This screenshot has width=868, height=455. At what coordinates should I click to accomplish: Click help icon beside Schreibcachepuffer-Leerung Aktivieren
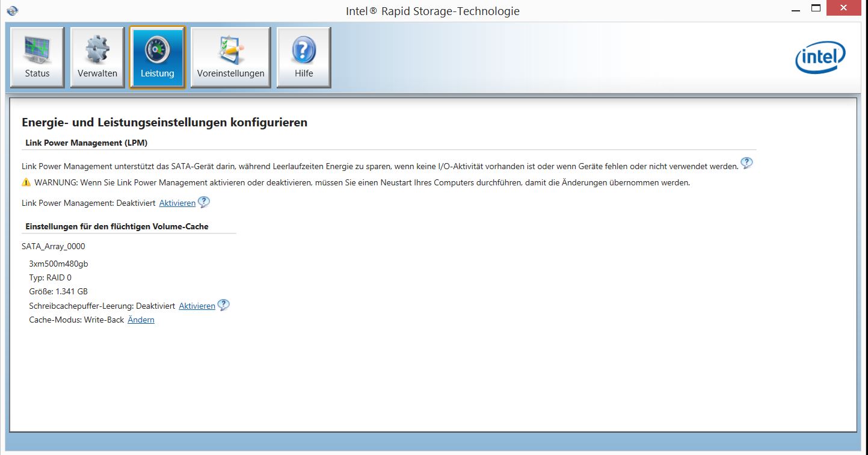[223, 305]
